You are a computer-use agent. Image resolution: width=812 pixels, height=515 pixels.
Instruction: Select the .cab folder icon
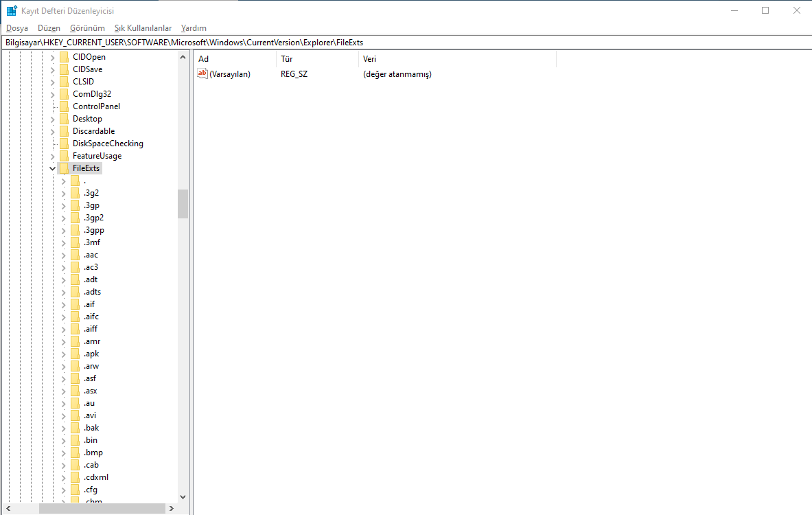[75, 465]
